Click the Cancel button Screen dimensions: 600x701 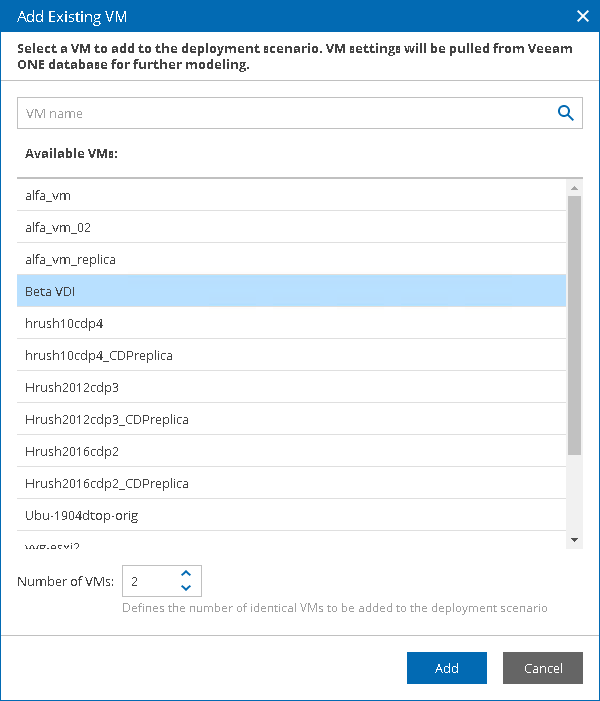[542, 668]
